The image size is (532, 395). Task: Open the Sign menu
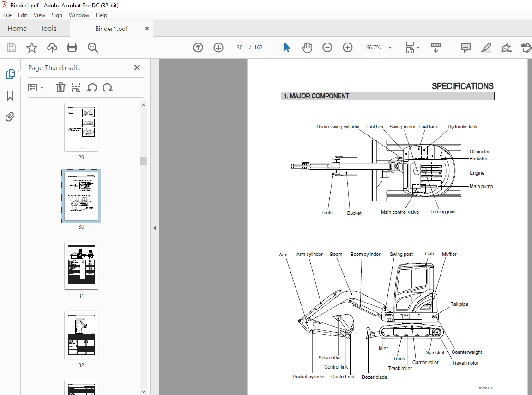(57, 15)
